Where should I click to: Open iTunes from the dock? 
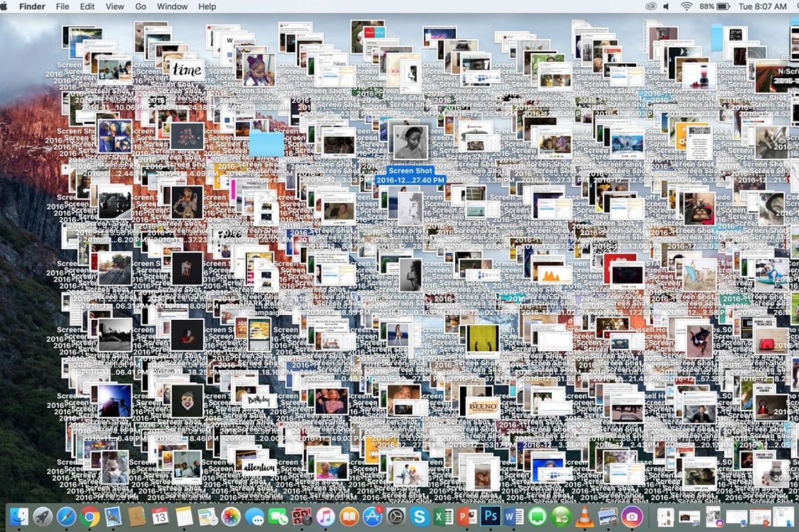coord(325,516)
